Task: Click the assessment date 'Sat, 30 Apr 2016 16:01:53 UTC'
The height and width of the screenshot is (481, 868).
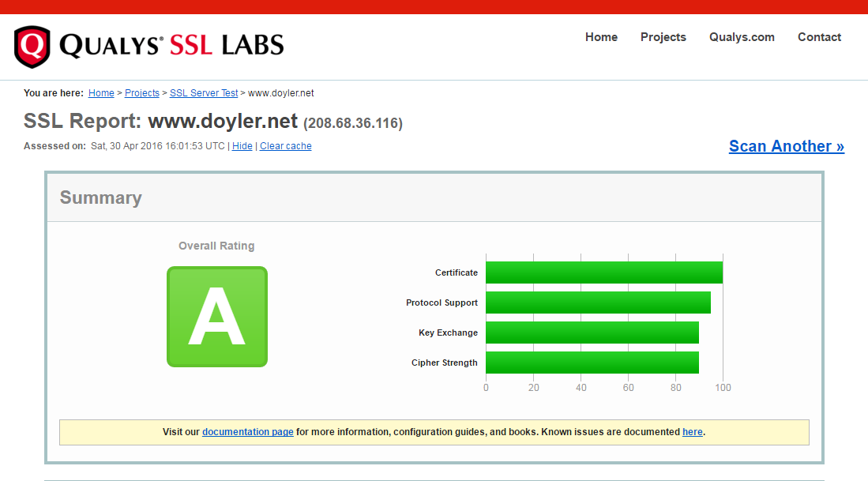Action: [x=158, y=146]
